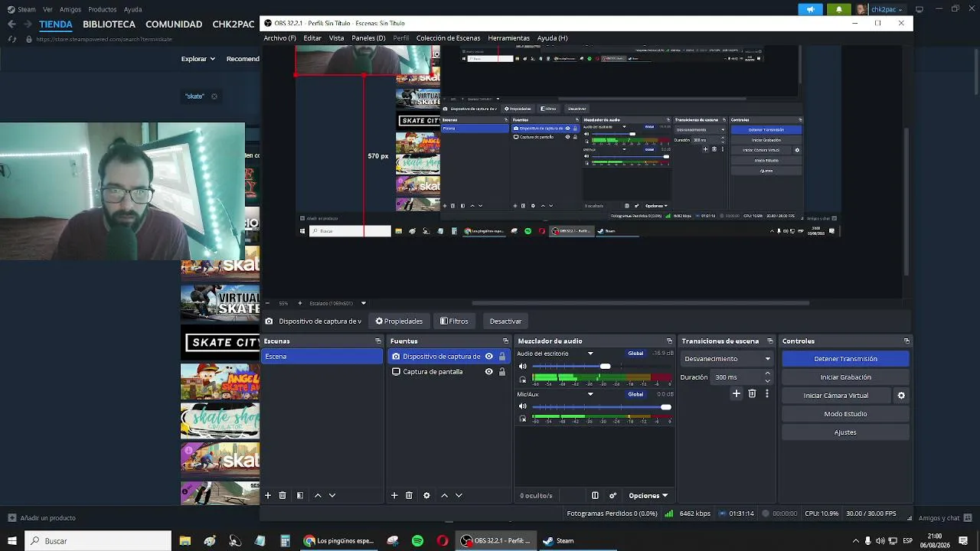Move scene up in Escenas panel
The height and width of the screenshot is (551, 980).
pyautogui.click(x=318, y=495)
